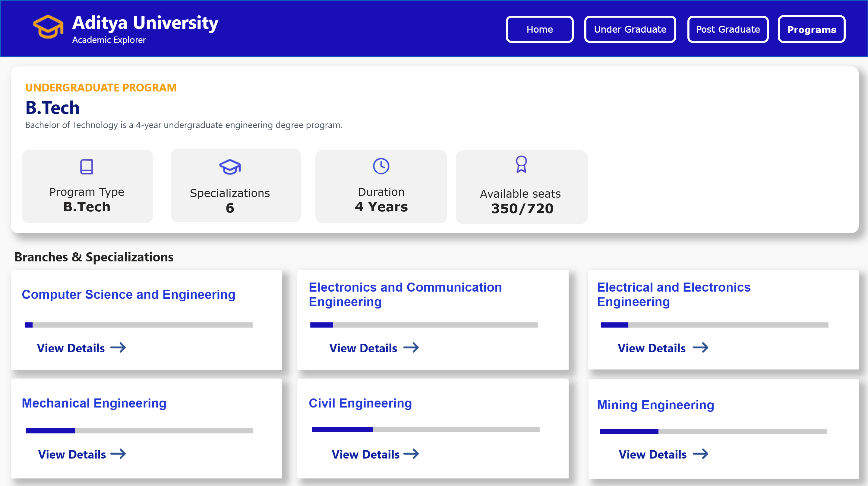The width and height of the screenshot is (868, 486).
Task: Click the graduation cap icon above Specializations
Action: (x=229, y=166)
